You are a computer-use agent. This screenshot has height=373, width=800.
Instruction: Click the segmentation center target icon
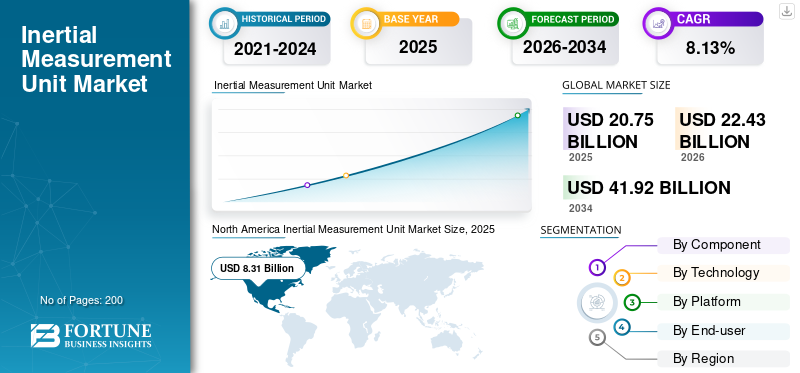[x=594, y=302]
